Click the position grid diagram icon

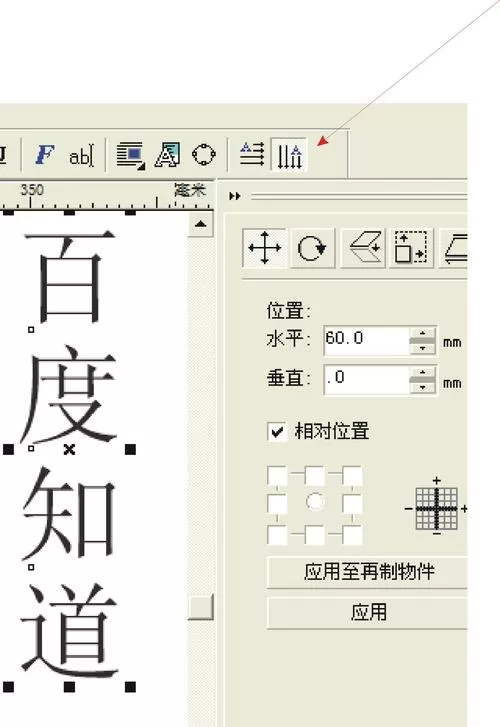[x=436, y=508]
